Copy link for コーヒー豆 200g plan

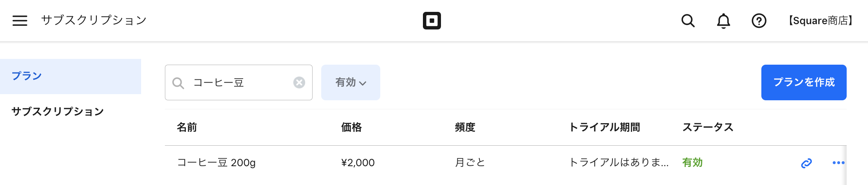806,163
